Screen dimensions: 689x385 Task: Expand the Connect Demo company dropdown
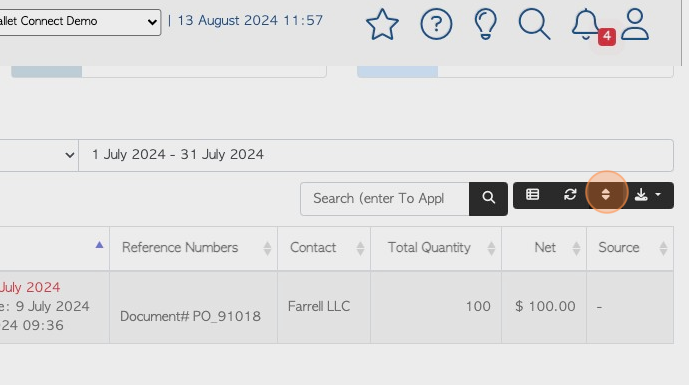tap(80, 22)
